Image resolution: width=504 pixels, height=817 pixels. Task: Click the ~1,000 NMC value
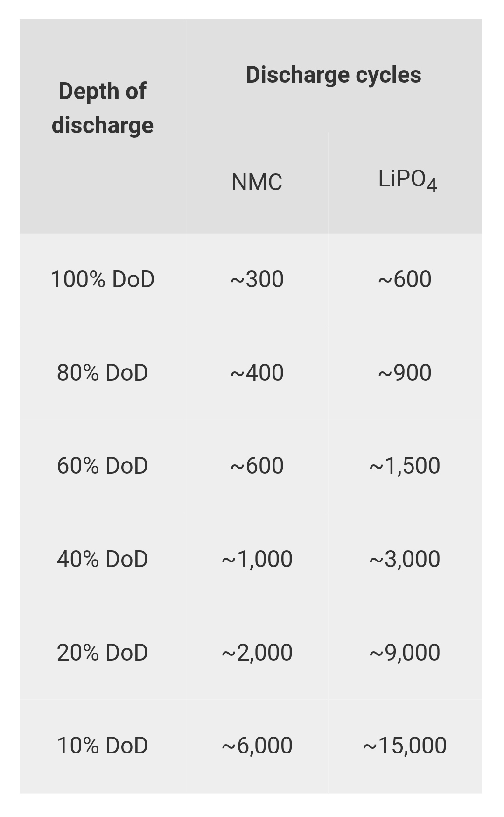257,559
